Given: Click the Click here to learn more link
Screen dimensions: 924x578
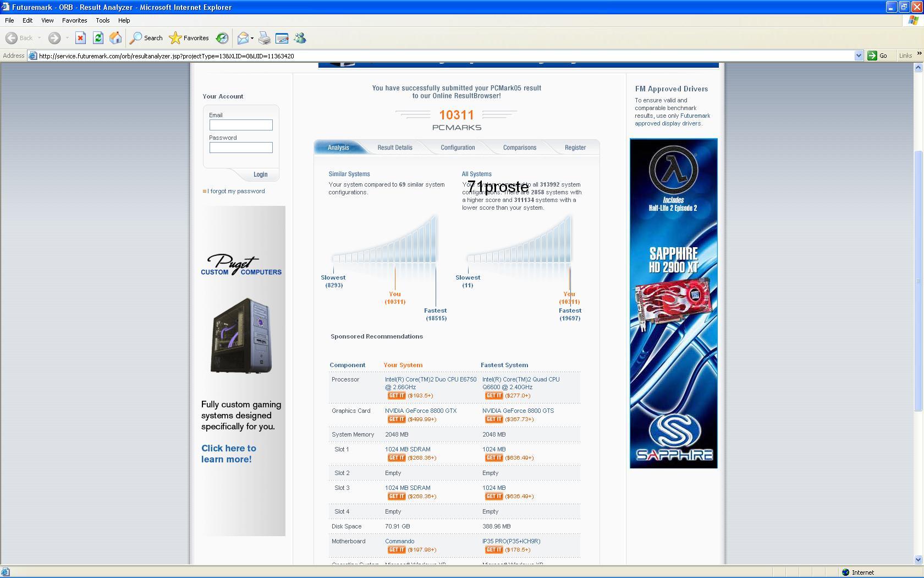Looking at the screenshot, I should pyautogui.click(x=229, y=454).
